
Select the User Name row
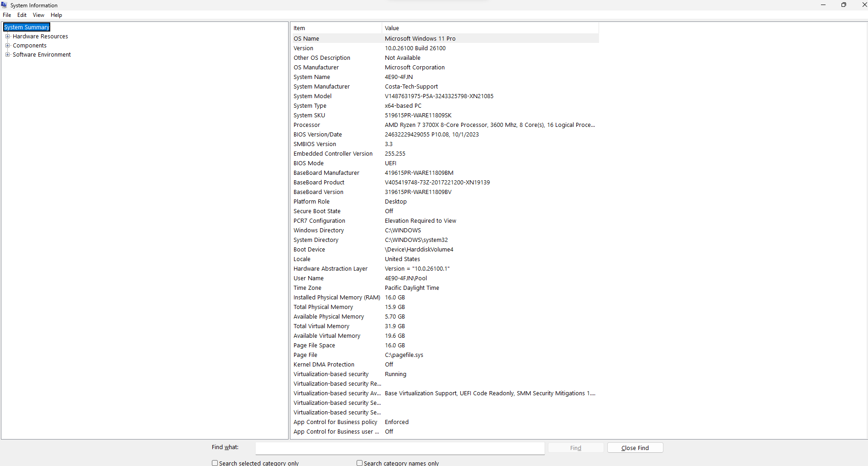445,278
